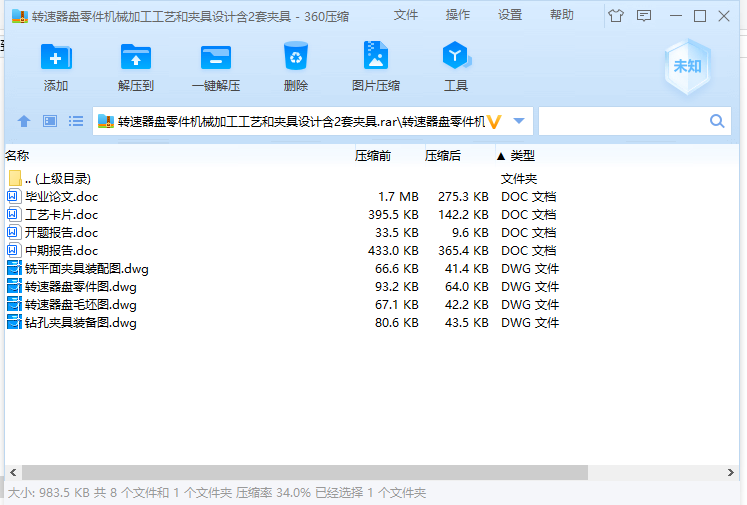Click the scrollbar right arrow

(x=731, y=473)
